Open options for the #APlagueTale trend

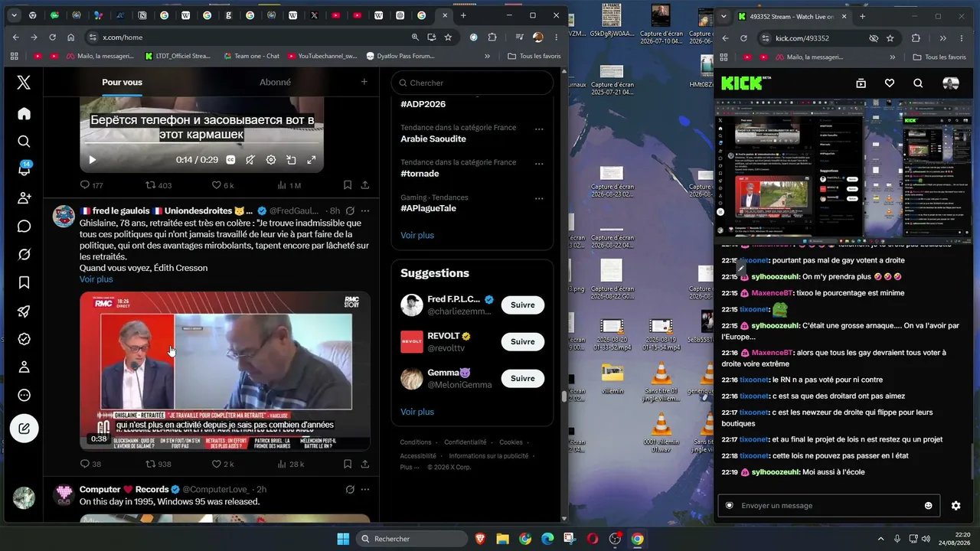click(539, 198)
